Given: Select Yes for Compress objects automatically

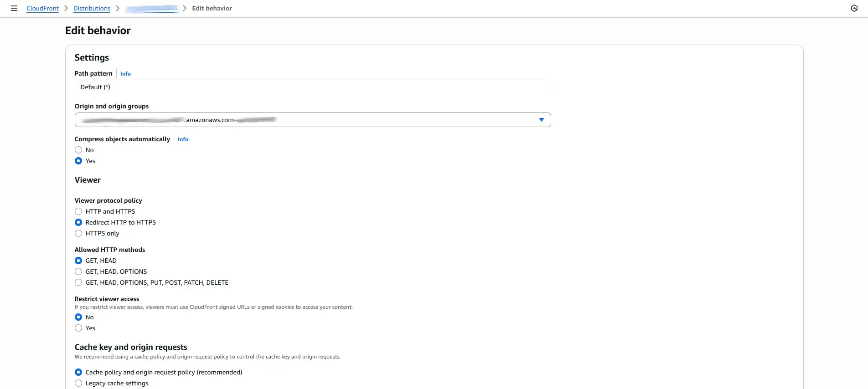Looking at the screenshot, I should tap(78, 161).
